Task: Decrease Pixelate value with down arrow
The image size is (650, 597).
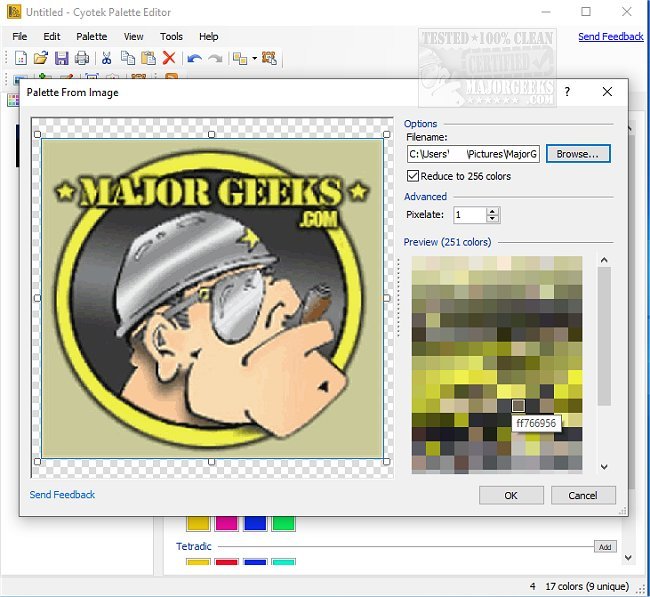Action: (x=492, y=219)
